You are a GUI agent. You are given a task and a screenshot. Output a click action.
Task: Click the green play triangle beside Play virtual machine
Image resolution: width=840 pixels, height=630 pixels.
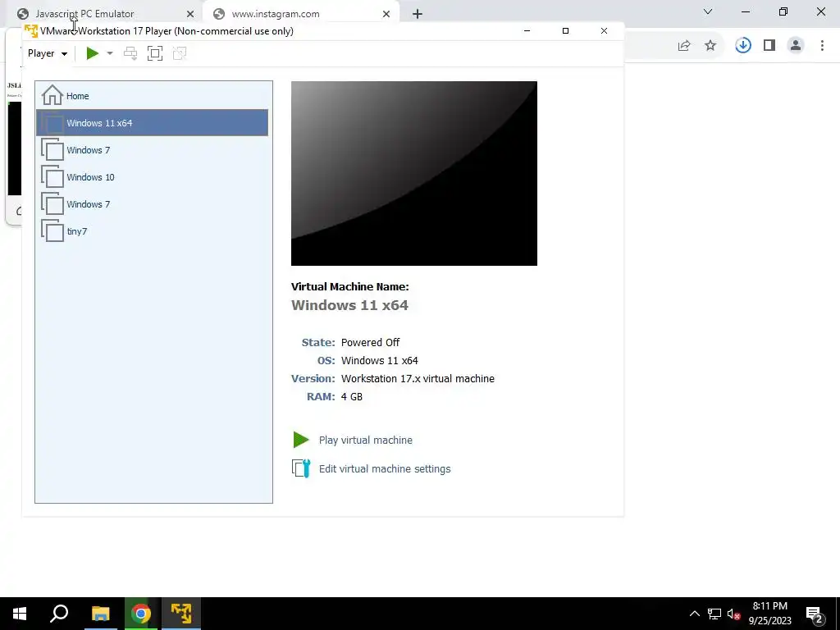point(301,440)
